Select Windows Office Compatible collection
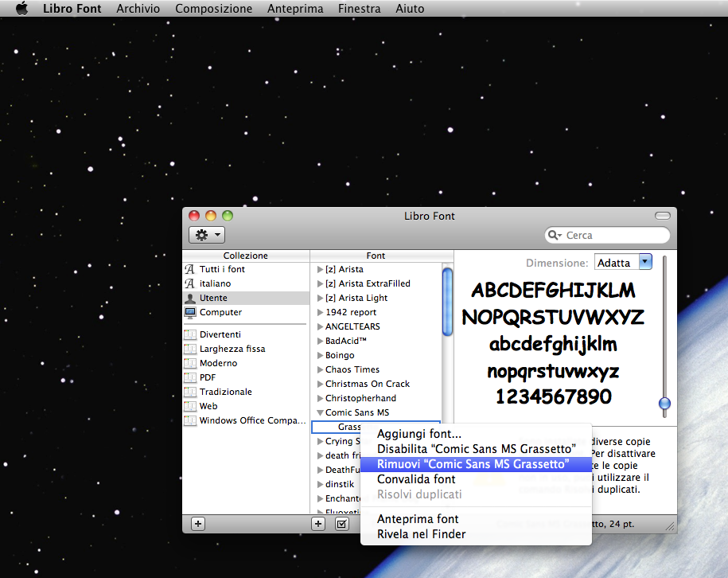Viewport: 728px width, 578px height. (246, 420)
